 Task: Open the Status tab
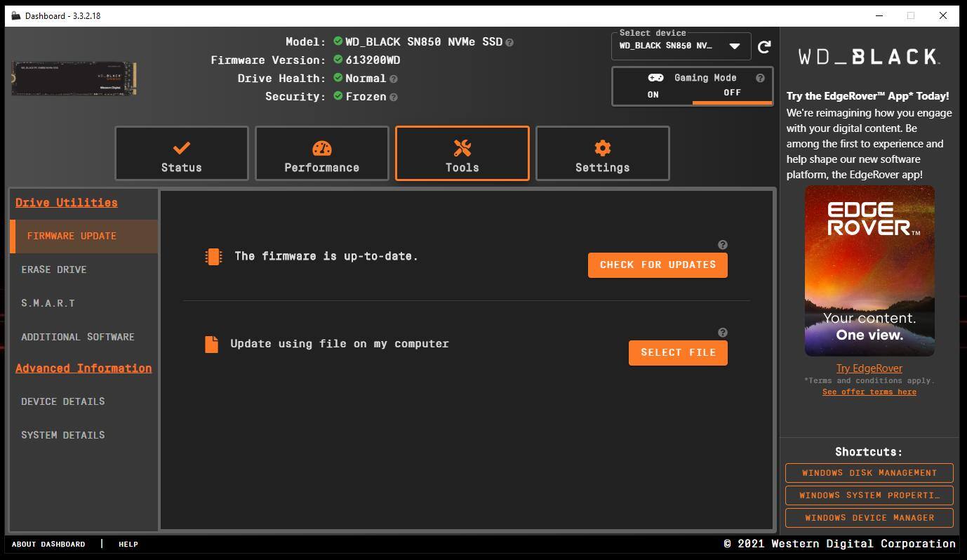pyautogui.click(x=182, y=154)
